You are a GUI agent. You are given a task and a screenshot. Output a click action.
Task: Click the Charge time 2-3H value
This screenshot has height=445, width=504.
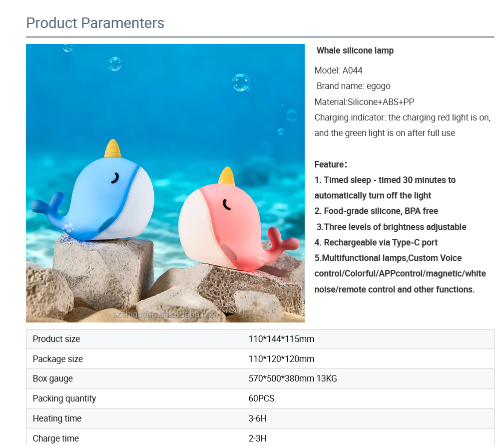(257, 438)
